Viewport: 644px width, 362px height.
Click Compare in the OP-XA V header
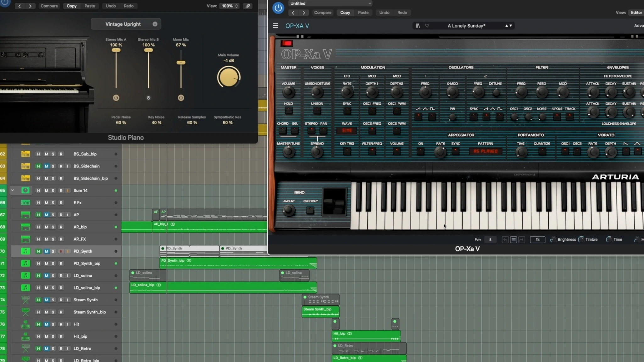click(x=323, y=13)
